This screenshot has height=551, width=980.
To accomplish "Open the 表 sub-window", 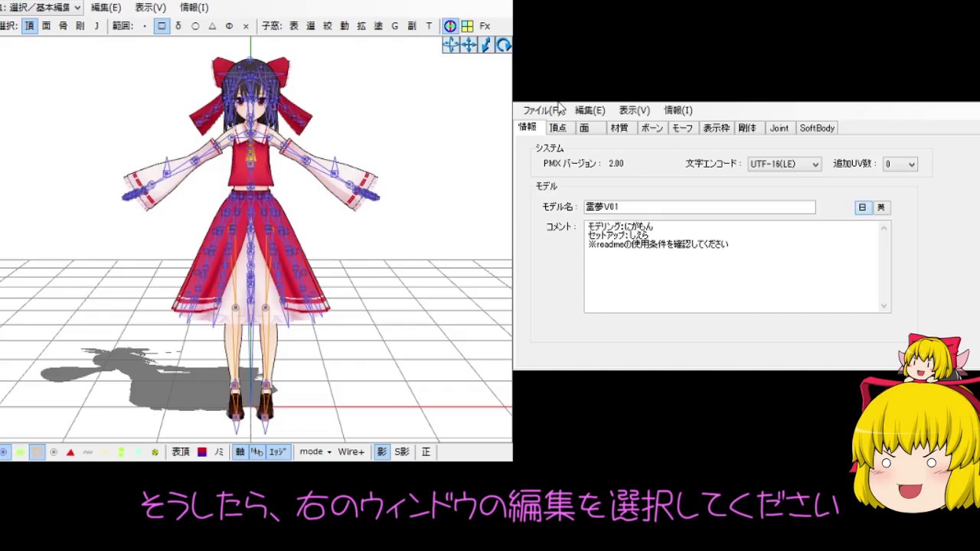I will [294, 26].
